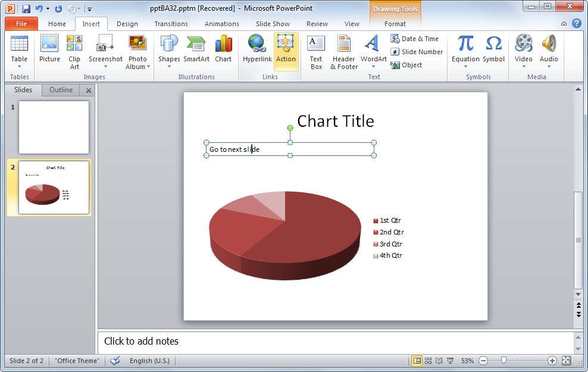Open Header & Footer dialog
The image size is (588, 372).
(343, 51)
